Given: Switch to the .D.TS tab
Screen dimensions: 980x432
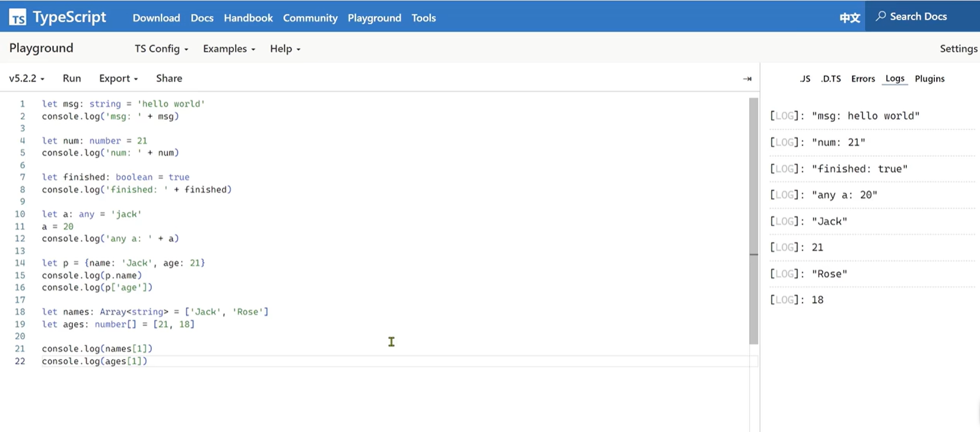Looking at the screenshot, I should coord(831,78).
